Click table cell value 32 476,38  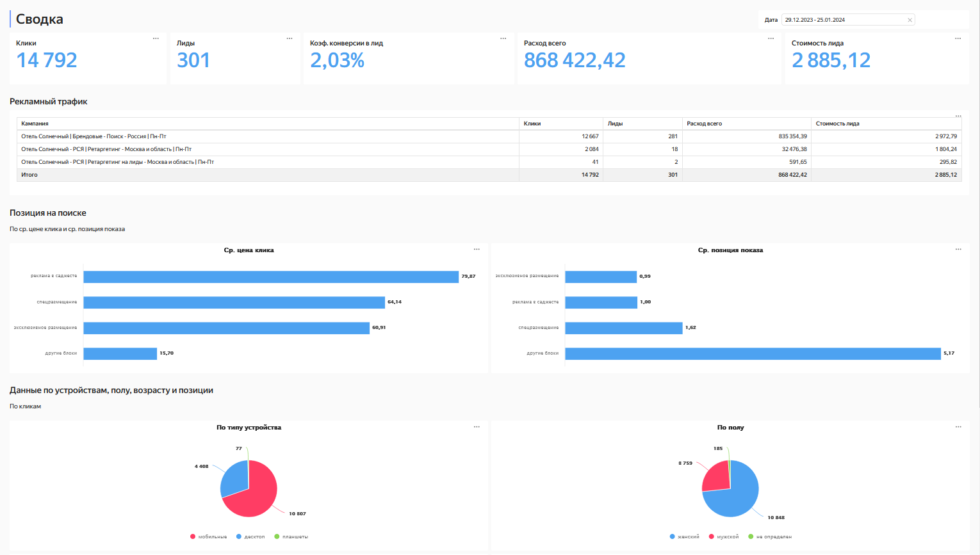[795, 149]
